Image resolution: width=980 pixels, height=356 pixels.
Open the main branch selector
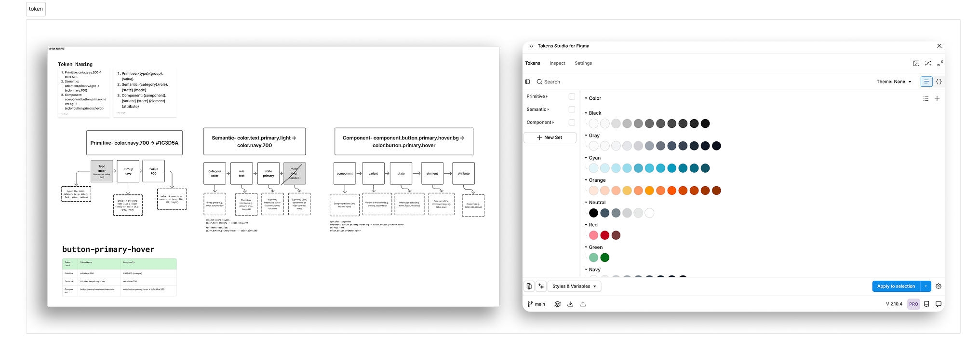point(536,304)
